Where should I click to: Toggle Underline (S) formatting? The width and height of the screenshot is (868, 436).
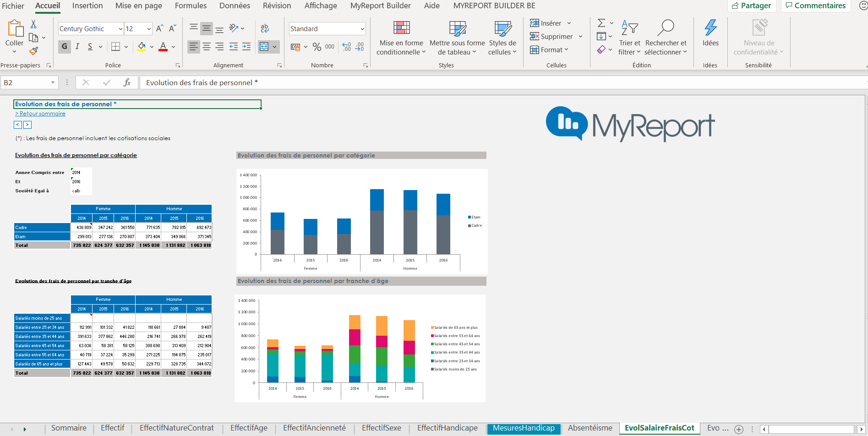(90, 46)
